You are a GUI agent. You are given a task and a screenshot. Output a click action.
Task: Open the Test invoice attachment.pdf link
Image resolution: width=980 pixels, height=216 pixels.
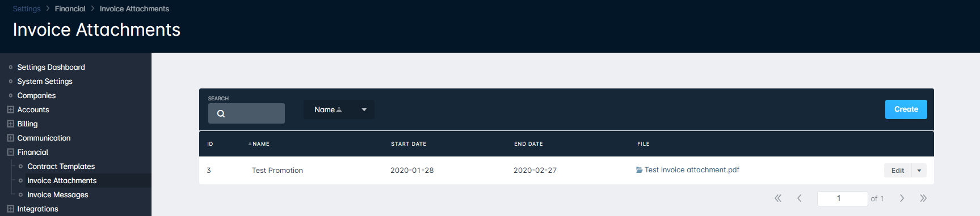coord(692,170)
